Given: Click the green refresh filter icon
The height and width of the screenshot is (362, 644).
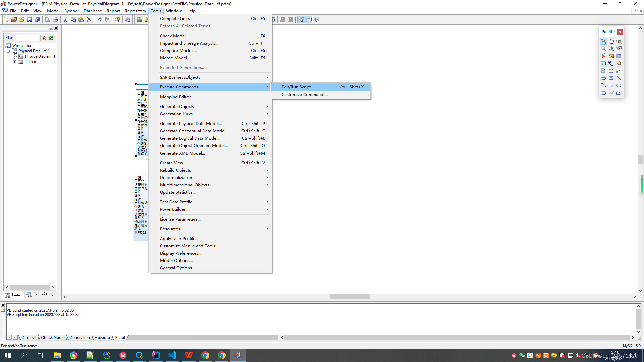Looking at the screenshot, I should 51,38.
